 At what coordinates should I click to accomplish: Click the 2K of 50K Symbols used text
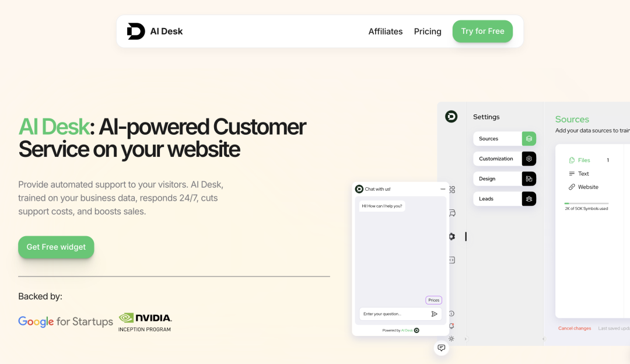(586, 208)
